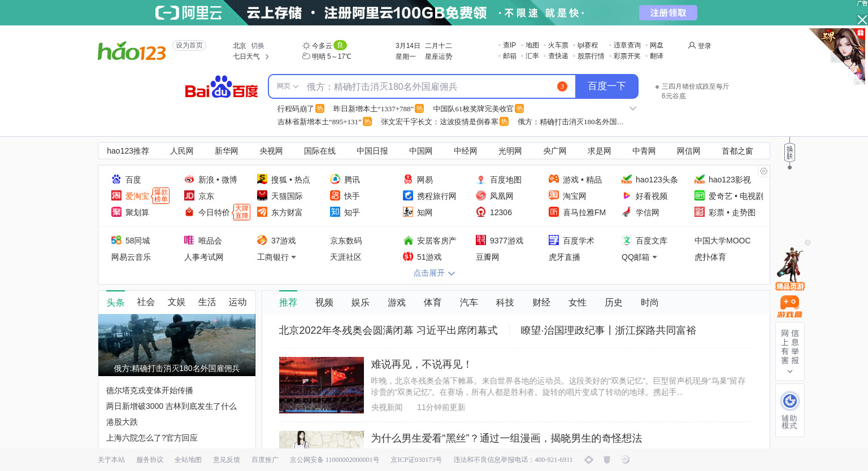Viewport: 868px width, 471px height.
Task: Click the Baidu search input field
Action: pos(427,86)
